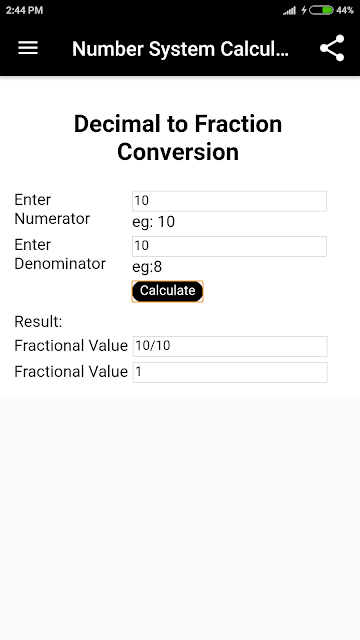Tap the second Fractional Value label
This screenshot has width=360, height=640.
coord(71,372)
